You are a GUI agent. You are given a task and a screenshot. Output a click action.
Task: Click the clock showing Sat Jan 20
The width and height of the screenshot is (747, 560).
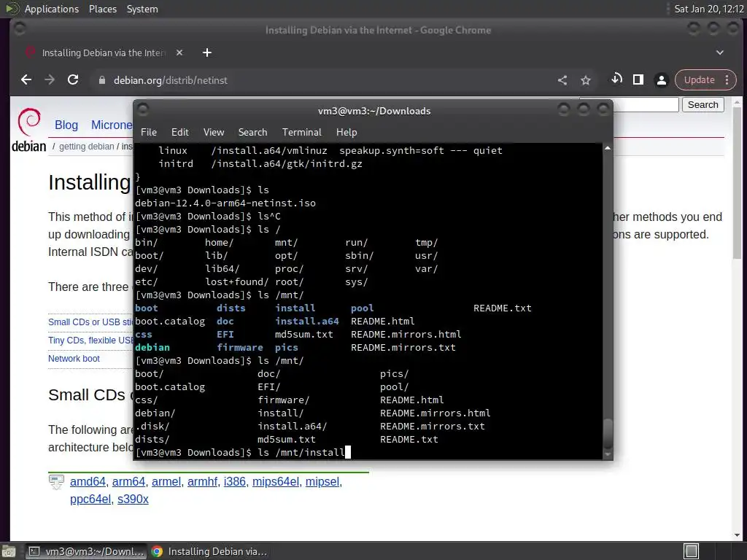pyautogui.click(x=708, y=9)
